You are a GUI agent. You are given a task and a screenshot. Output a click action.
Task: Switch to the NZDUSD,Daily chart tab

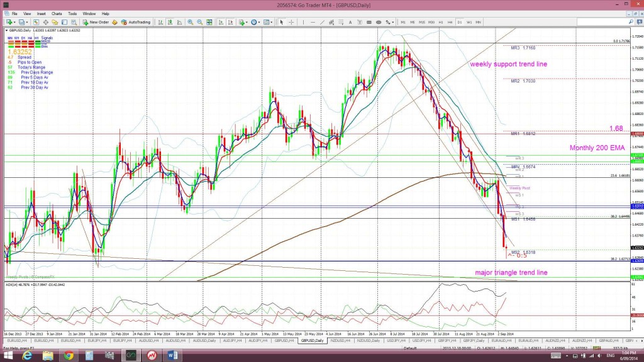(367, 340)
